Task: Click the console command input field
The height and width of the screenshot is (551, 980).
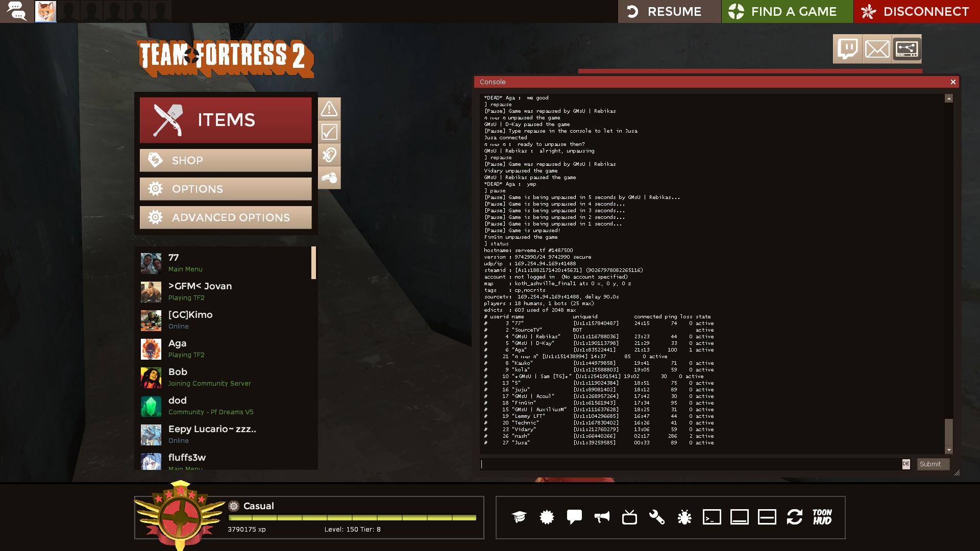Action: [691, 464]
